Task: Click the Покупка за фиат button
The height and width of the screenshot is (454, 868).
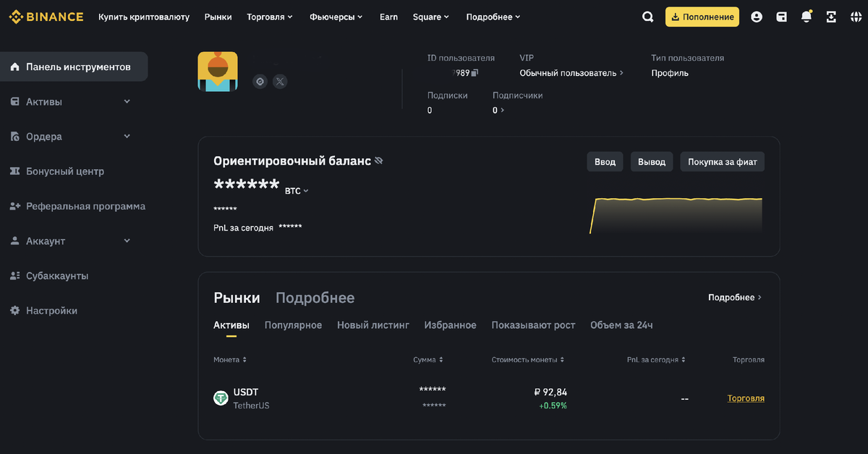Action: click(x=723, y=162)
